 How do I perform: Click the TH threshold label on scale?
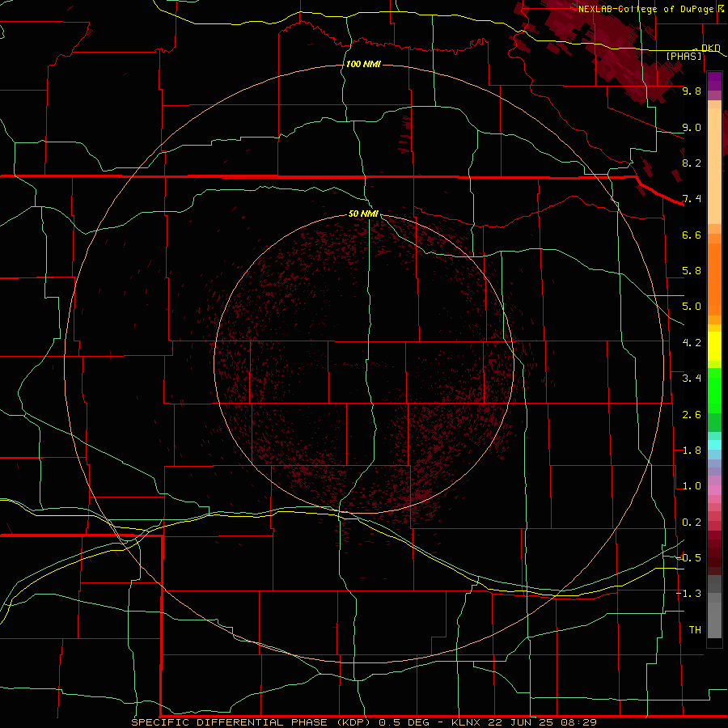click(x=695, y=630)
